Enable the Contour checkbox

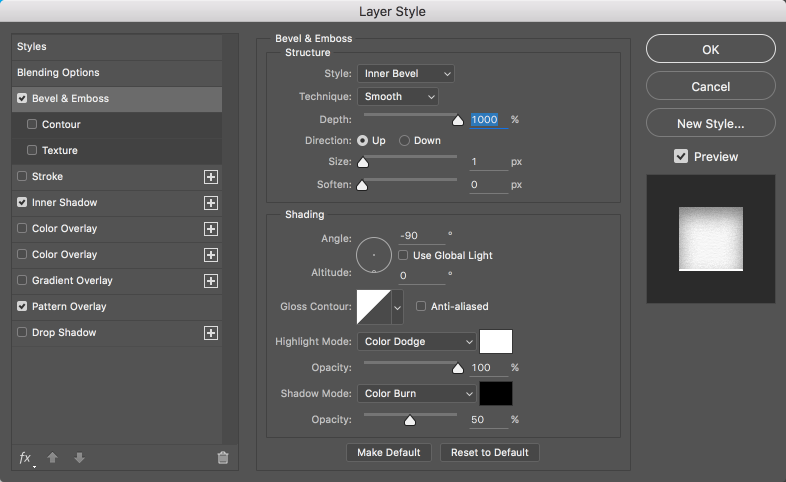[x=32, y=124]
